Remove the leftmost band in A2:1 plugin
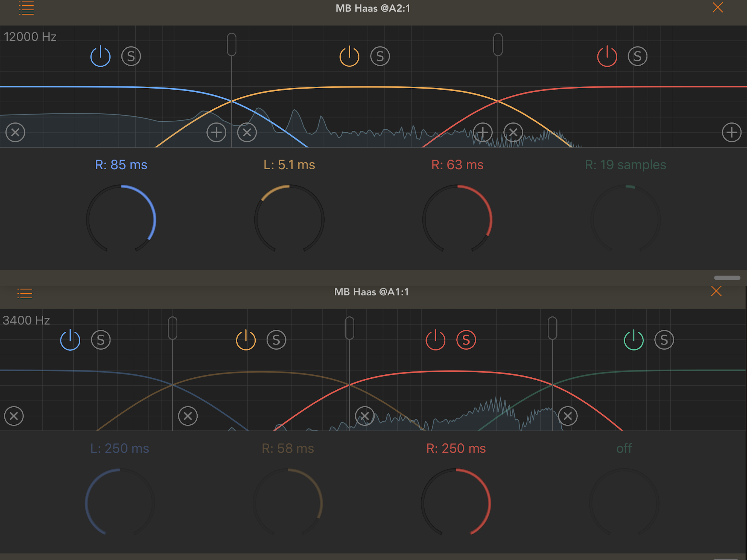The width and height of the screenshot is (747, 560). tap(15, 132)
